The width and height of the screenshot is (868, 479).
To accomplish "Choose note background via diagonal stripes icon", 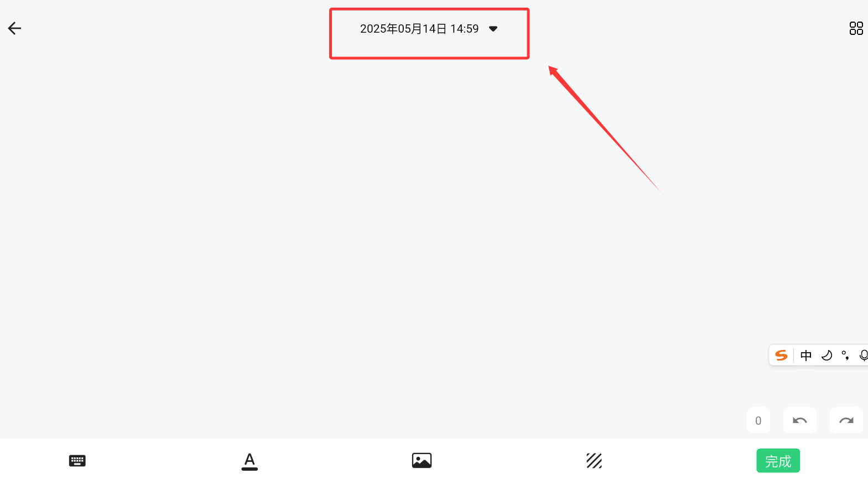I will click(594, 461).
